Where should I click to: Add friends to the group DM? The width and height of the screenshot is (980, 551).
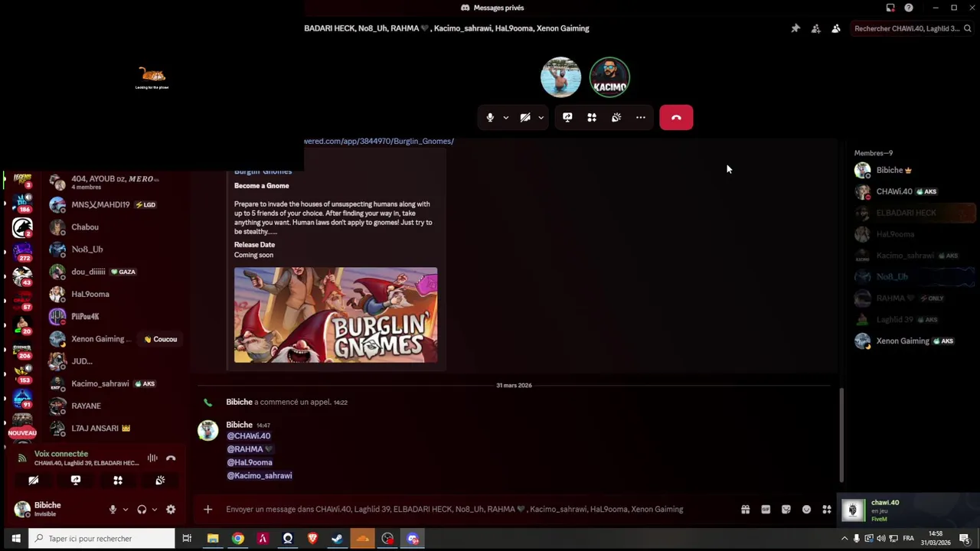click(815, 28)
